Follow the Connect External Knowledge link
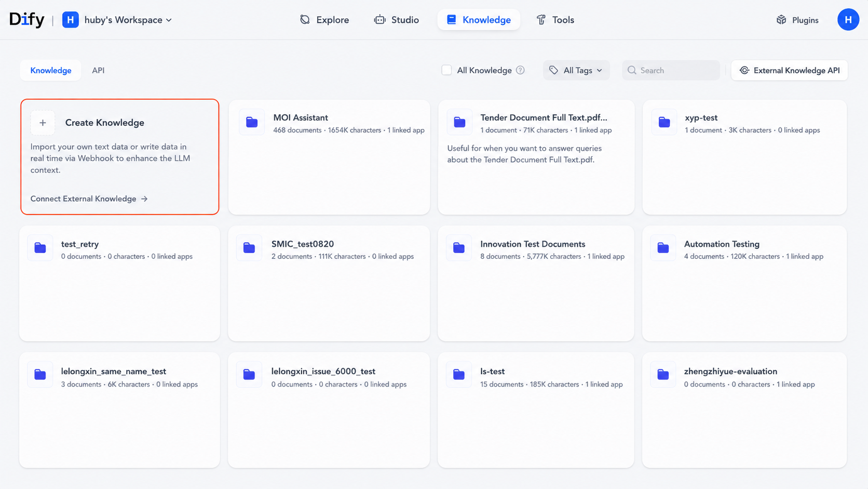The width and height of the screenshot is (868, 489). point(89,199)
